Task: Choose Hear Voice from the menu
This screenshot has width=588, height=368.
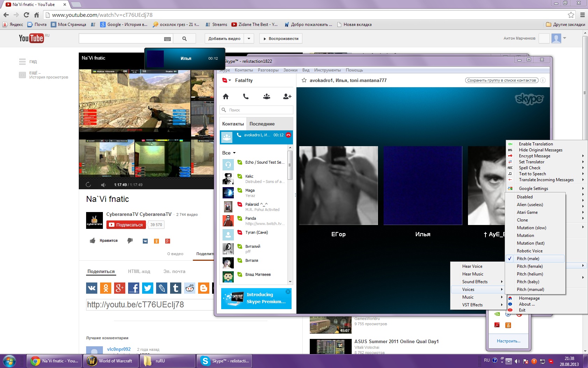Action: pos(478,266)
